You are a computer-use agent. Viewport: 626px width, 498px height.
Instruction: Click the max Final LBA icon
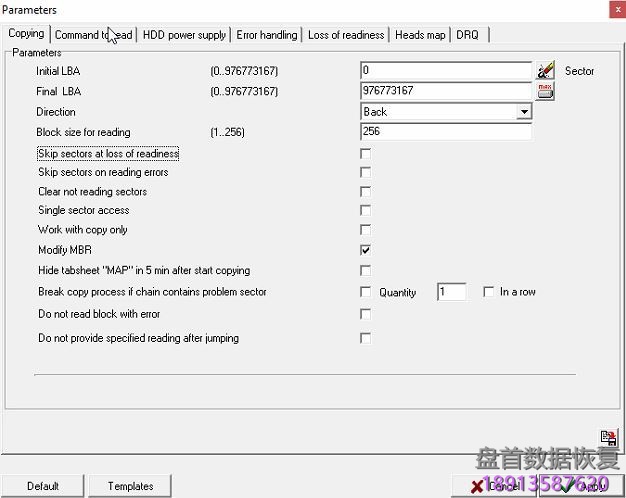click(545, 91)
